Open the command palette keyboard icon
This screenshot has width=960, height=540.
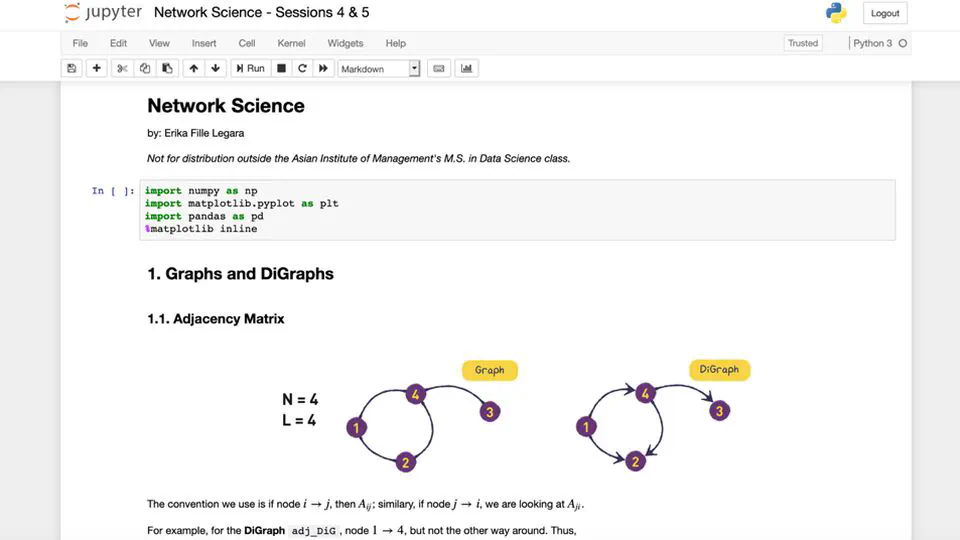point(438,68)
